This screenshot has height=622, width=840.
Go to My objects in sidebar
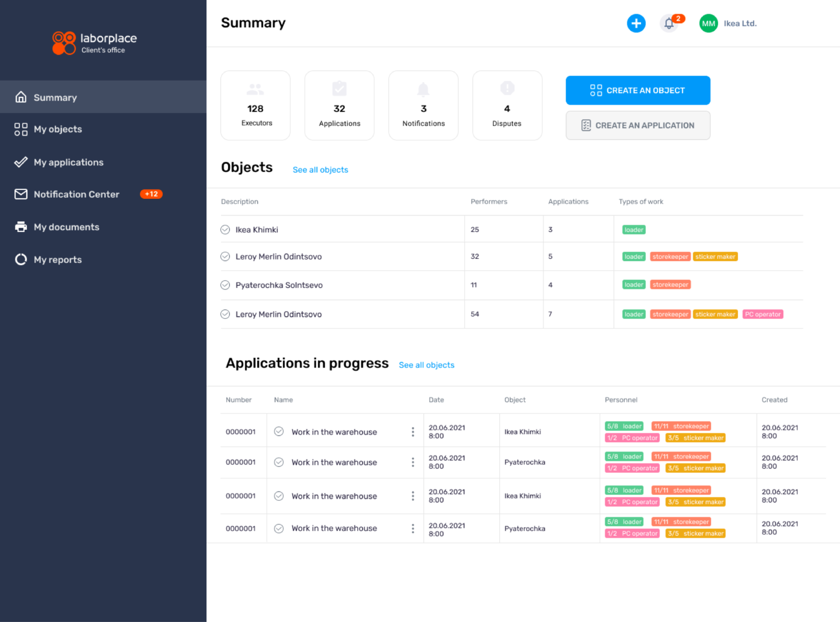click(57, 129)
